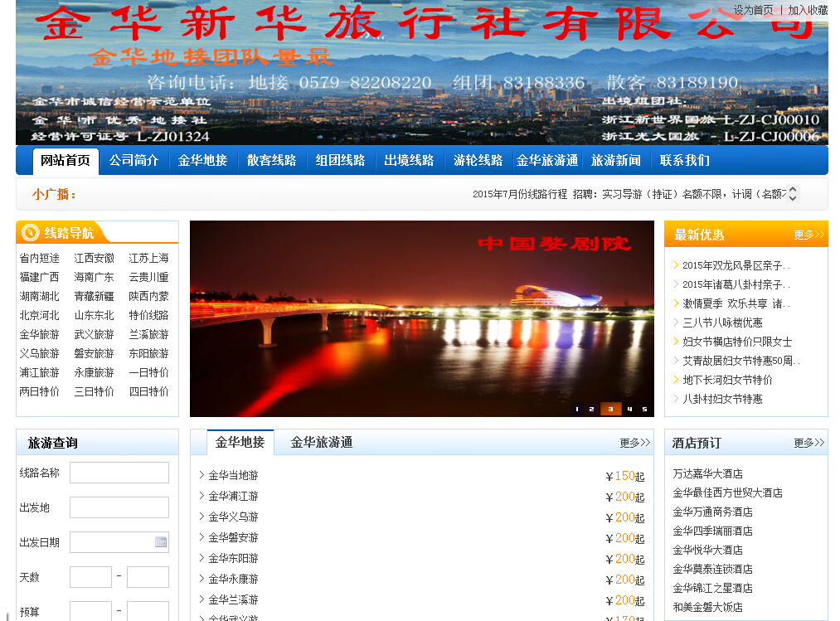Open the calendar icon in 出发日期 field
The height and width of the screenshot is (621, 840).
[x=161, y=542]
